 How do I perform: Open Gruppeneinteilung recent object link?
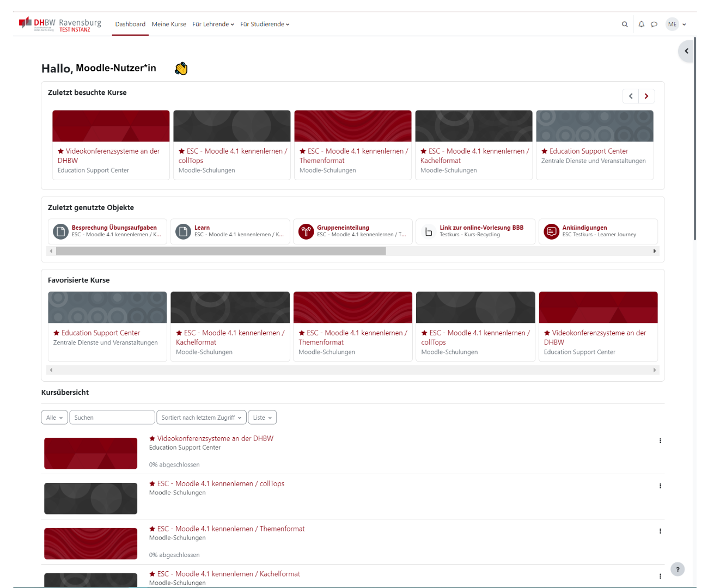pos(343,228)
